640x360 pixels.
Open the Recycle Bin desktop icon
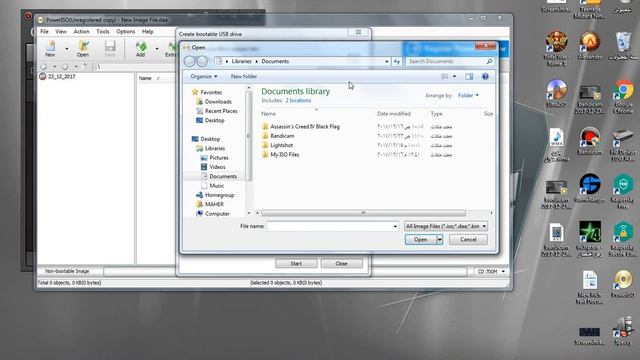pos(623,46)
